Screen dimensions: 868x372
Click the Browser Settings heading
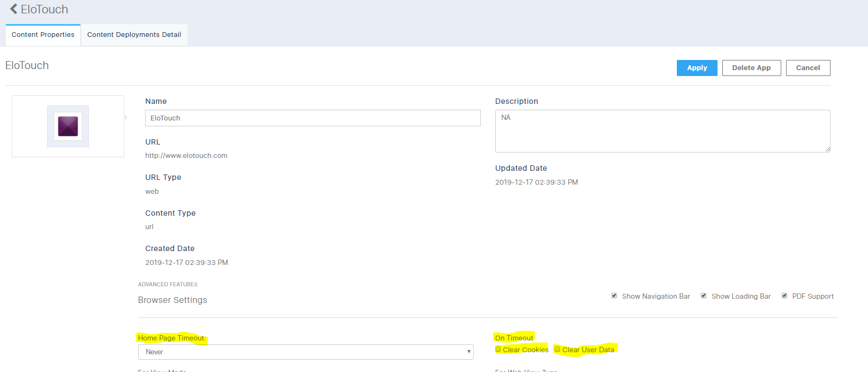(172, 300)
